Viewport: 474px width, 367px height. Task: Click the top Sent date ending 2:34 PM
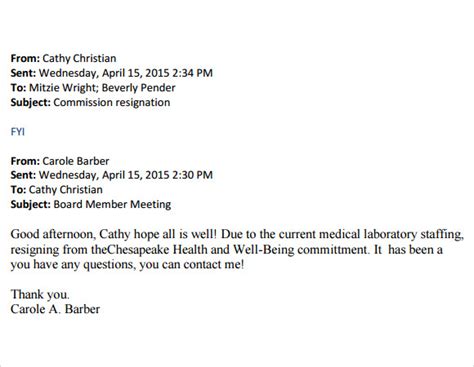point(126,73)
